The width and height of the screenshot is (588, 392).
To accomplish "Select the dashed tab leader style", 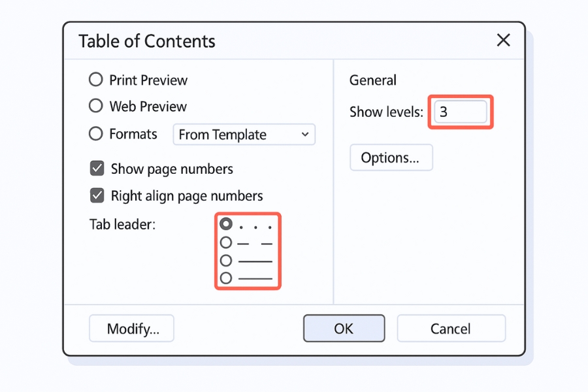I will tap(225, 242).
